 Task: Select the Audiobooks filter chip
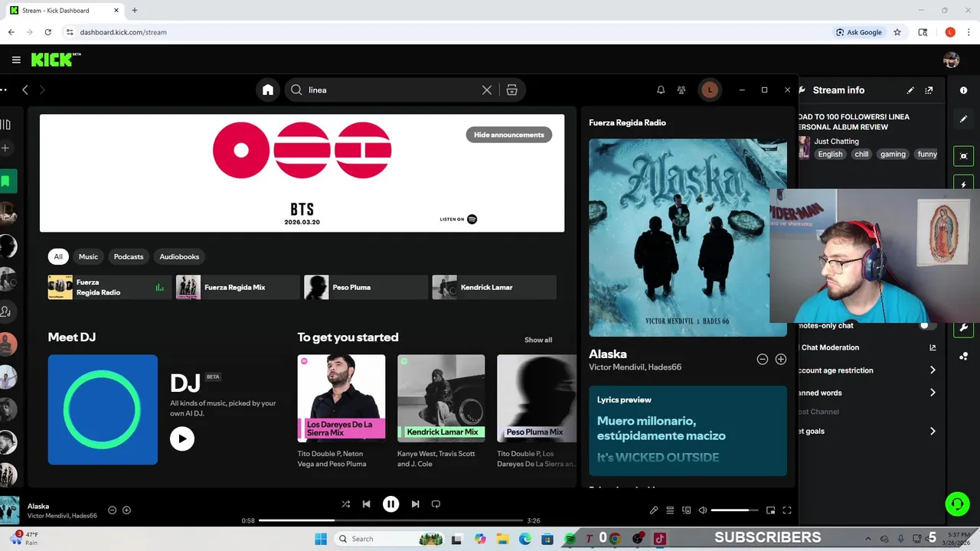point(179,256)
